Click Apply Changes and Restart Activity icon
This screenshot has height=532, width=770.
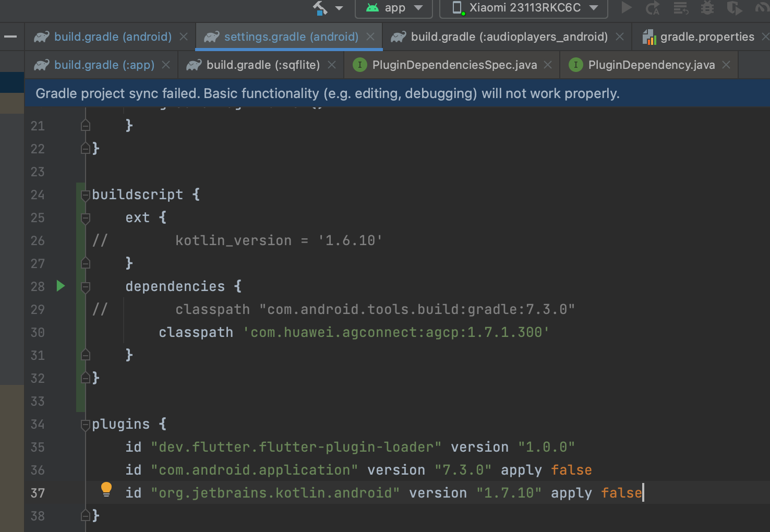653,8
